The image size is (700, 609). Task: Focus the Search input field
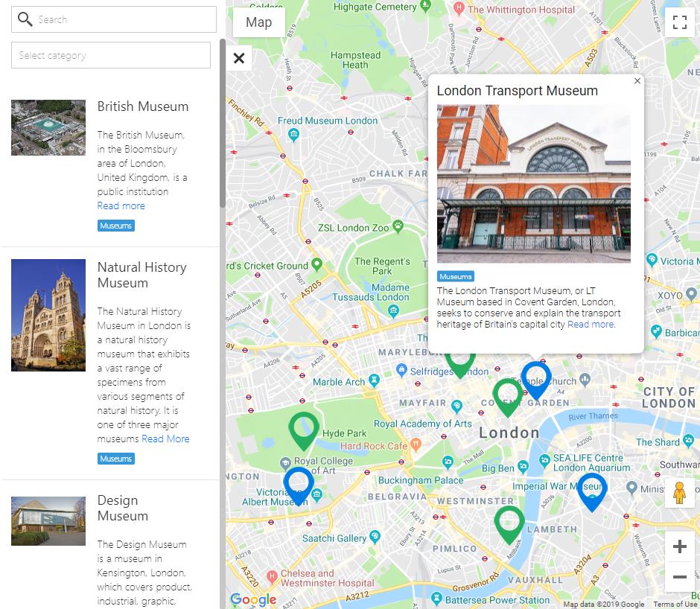pyautogui.click(x=114, y=19)
